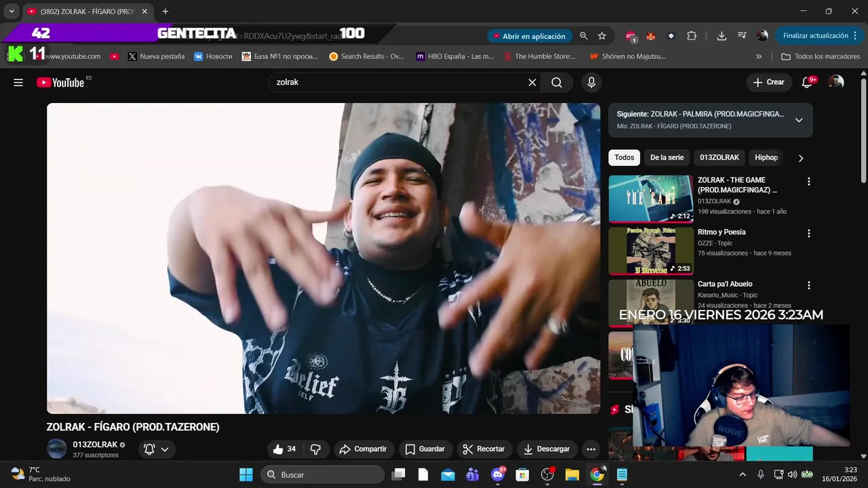This screenshot has width=868, height=488.
Task: Open the Ritmo y Poesía thumbnail
Action: tap(650, 251)
